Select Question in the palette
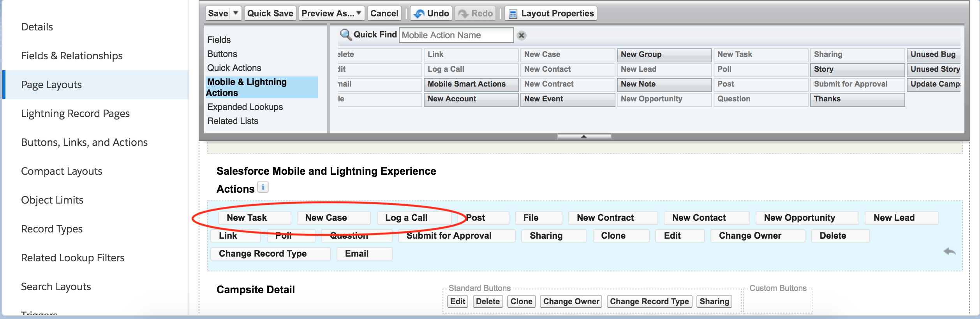The width and height of the screenshot is (980, 319). 761,99
